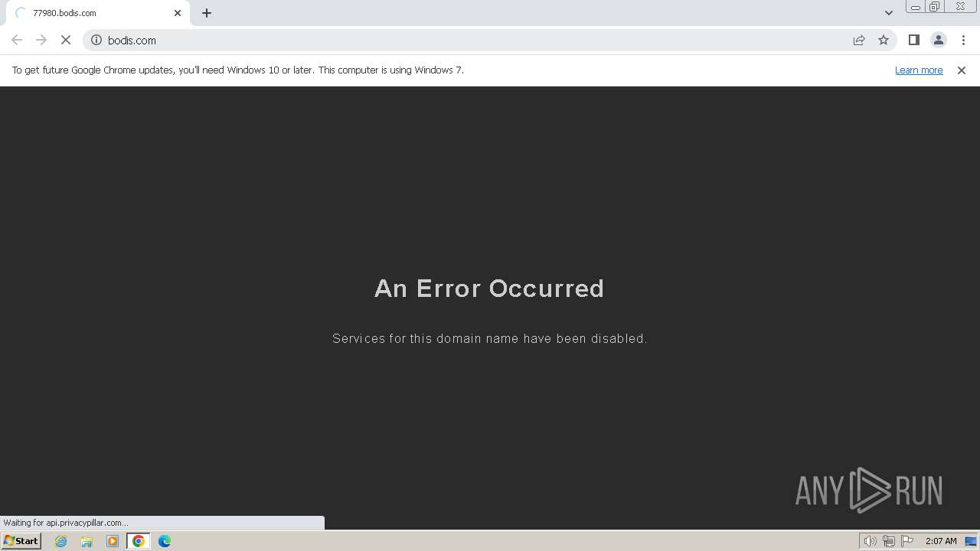Minimize the Chrome window
The image size is (980, 551).
[915, 7]
